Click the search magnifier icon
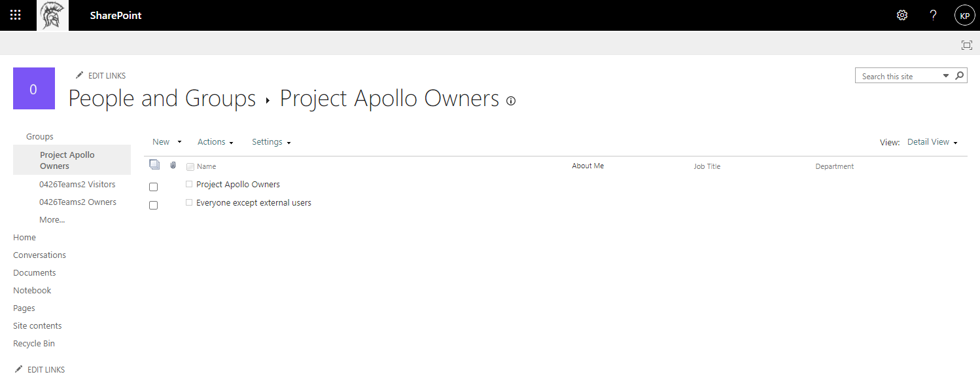 point(960,76)
